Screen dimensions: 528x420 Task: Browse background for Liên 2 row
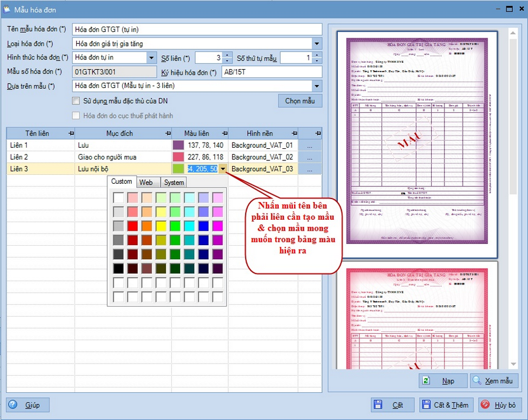[310, 158]
